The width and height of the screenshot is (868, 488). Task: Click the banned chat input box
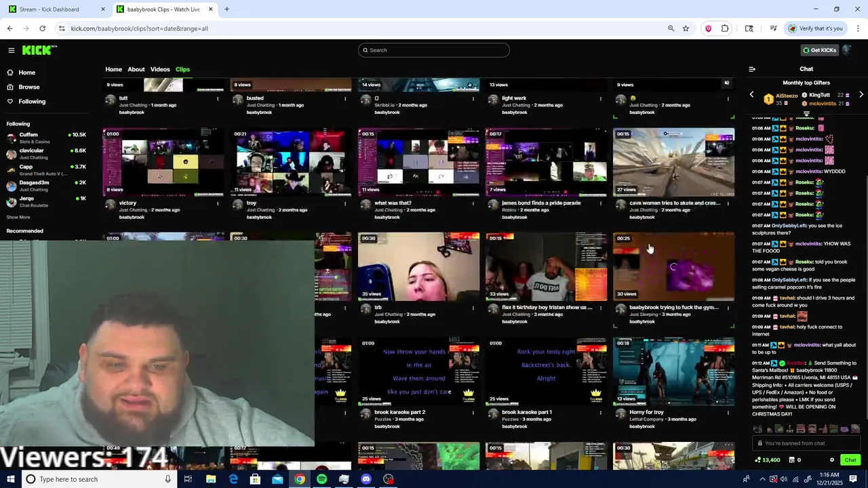(806, 443)
